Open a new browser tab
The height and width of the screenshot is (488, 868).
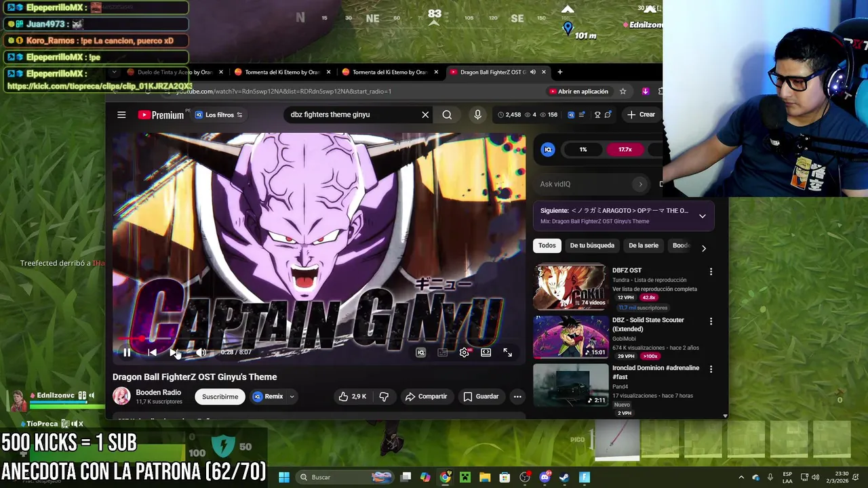pos(559,72)
